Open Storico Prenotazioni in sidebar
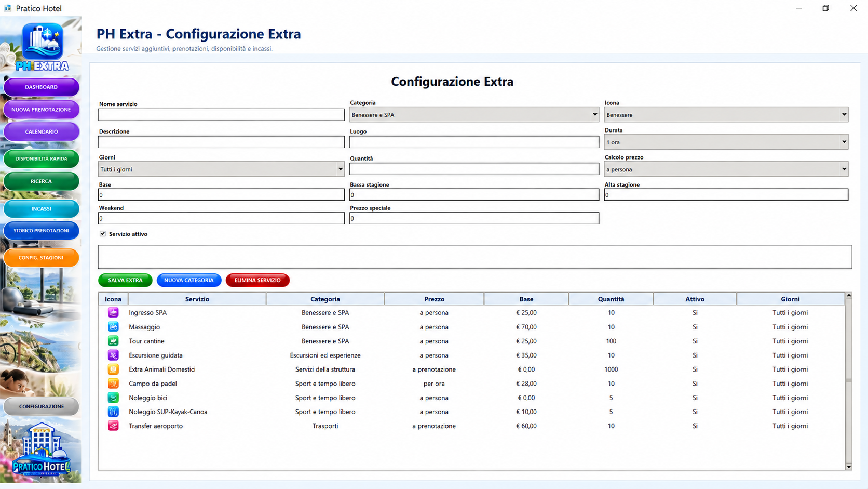The image size is (868, 489). click(x=42, y=231)
